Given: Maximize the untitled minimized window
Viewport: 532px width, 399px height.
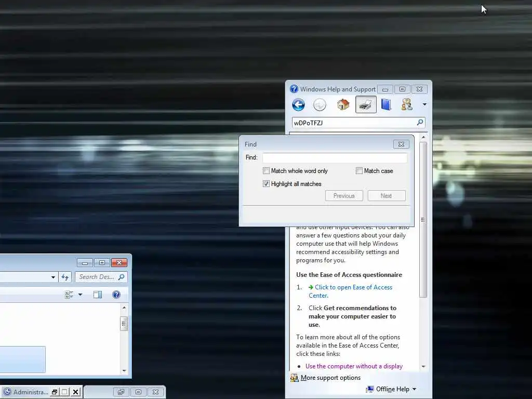Looking at the screenshot, I should point(138,392).
